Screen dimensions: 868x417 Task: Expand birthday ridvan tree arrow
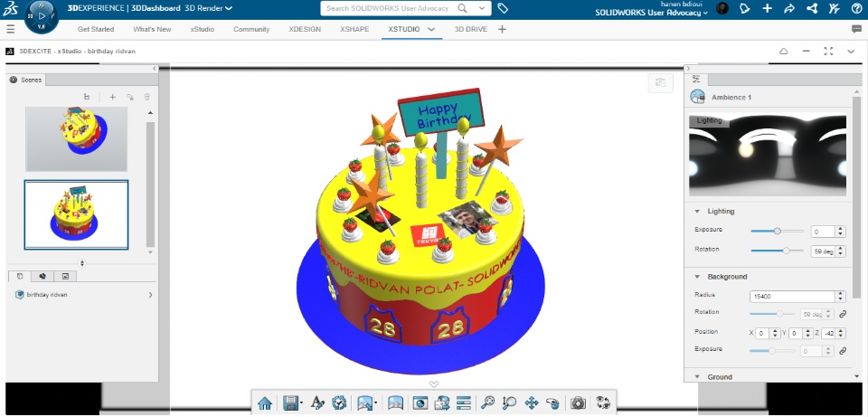point(150,295)
